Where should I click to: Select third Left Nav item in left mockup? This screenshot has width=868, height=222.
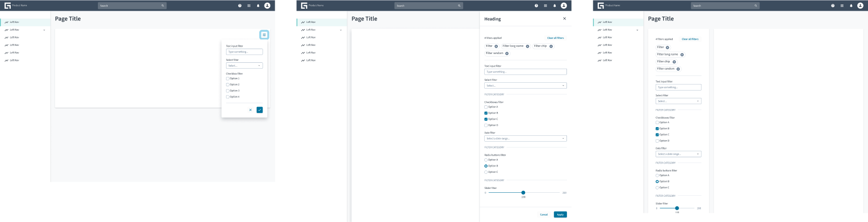click(25, 37)
